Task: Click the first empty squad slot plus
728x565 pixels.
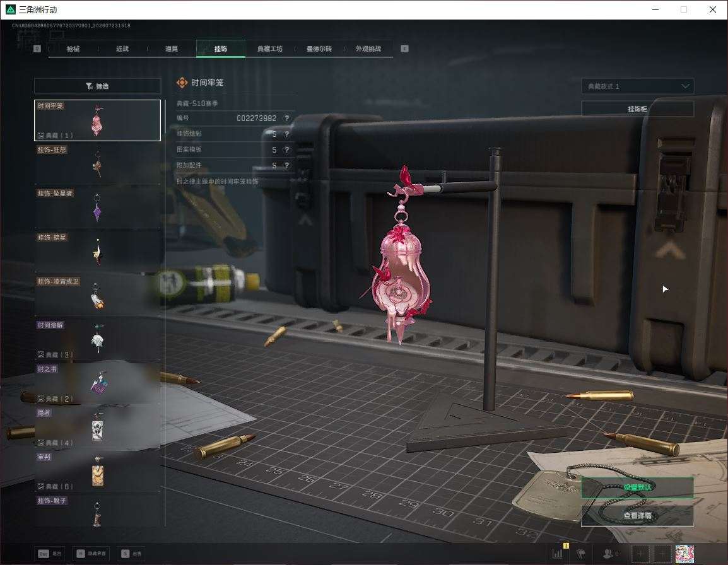Action: [x=641, y=554]
